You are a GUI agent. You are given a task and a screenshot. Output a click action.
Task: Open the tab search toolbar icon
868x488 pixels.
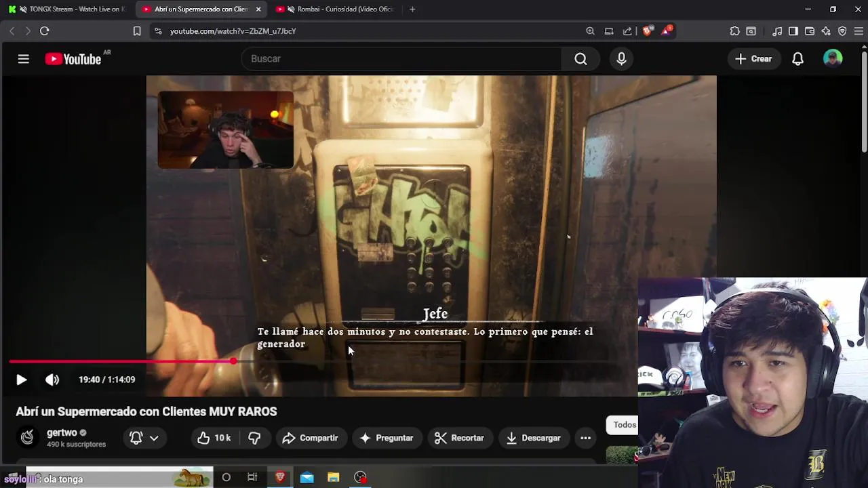(x=751, y=31)
